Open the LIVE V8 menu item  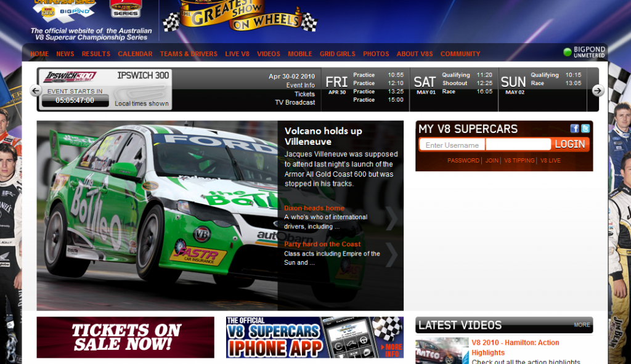[x=237, y=54]
